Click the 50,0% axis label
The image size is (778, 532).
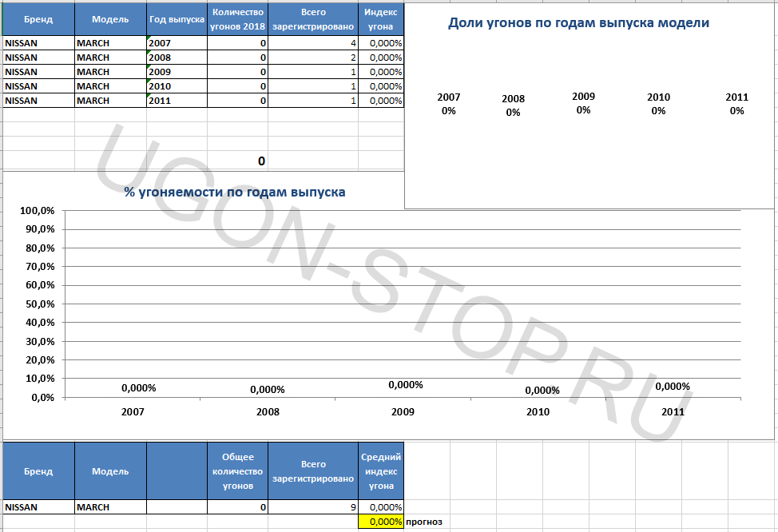[40, 304]
